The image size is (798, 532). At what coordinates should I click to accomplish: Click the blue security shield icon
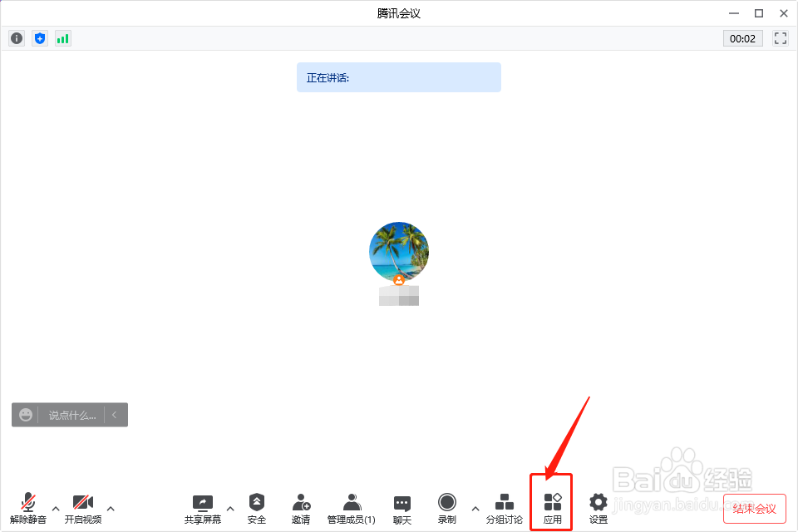[40, 38]
